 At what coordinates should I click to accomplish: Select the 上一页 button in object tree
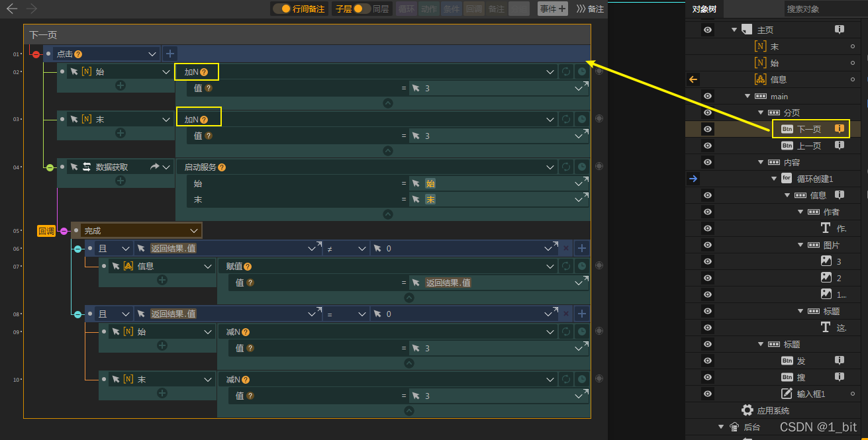[802, 146]
